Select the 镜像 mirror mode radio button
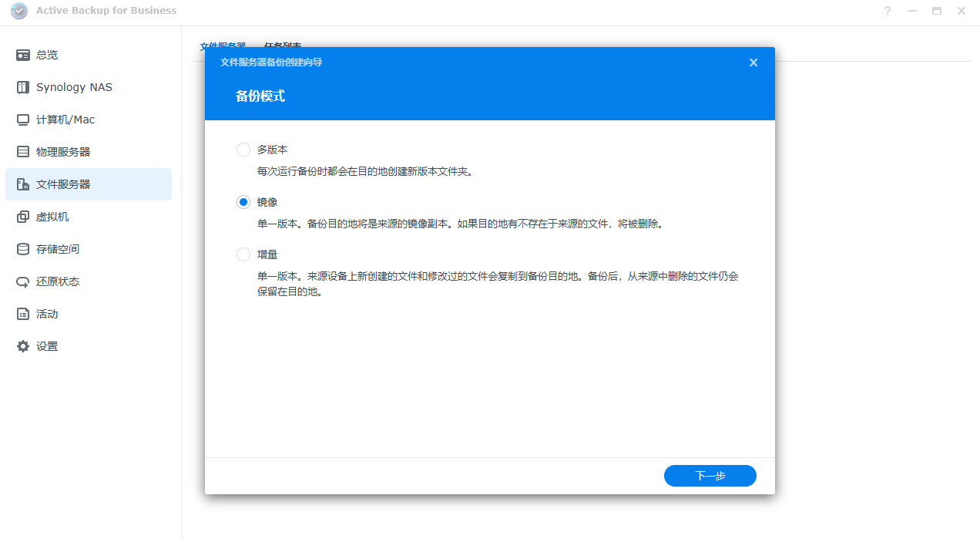Screen dimensions: 980x539 243,202
